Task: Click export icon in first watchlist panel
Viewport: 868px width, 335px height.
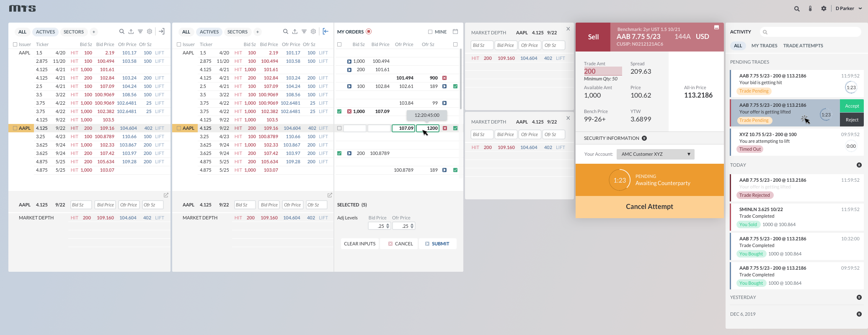Action: pyautogui.click(x=131, y=31)
